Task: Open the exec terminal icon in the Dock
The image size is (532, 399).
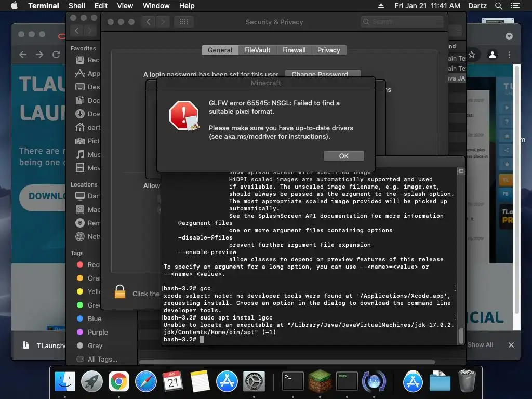Action: (x=347, y=381)
